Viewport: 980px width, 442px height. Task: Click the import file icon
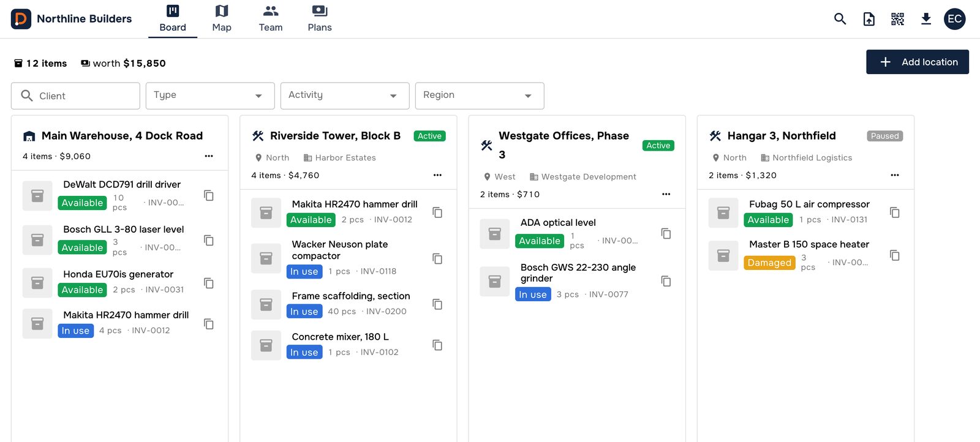pyautogui.click(x=869, y=19)
